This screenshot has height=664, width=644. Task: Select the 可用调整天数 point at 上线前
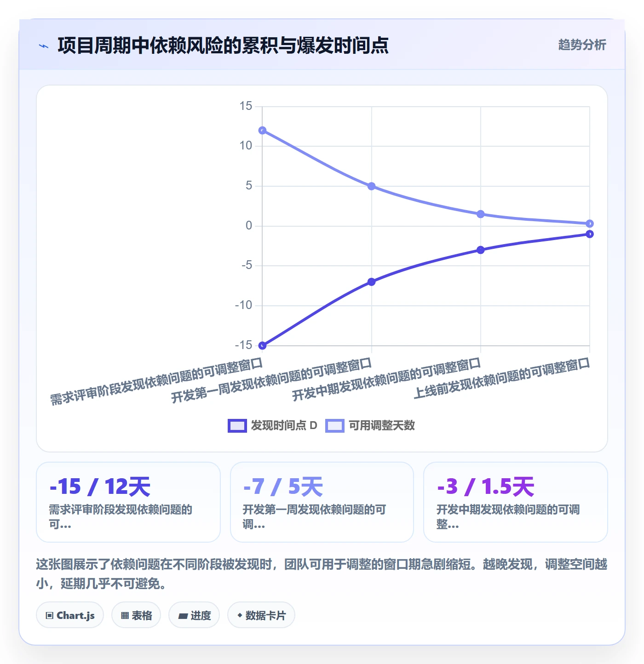(x=590, y=224)
